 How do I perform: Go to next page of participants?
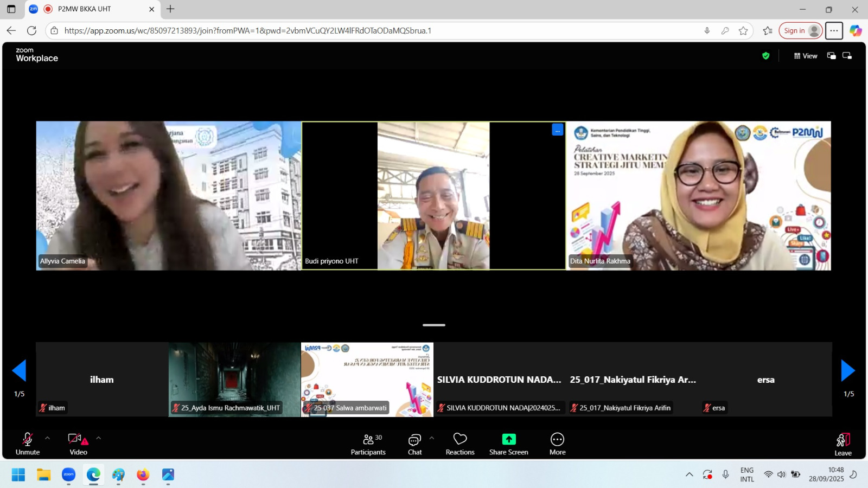tap(848, 371)
